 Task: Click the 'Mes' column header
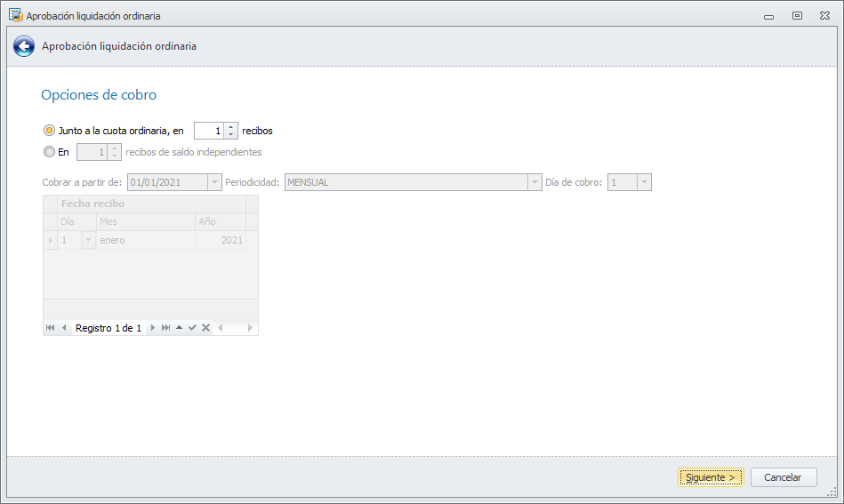[x=146, y=221]
